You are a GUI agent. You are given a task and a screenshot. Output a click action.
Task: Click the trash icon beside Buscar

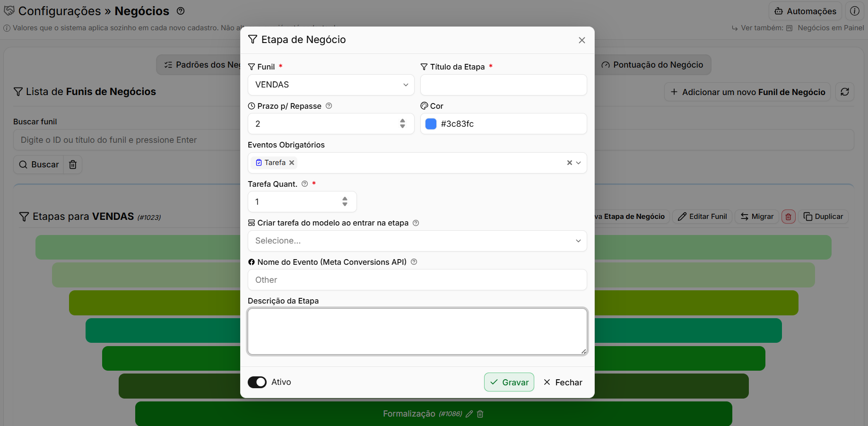click(73, 165)
